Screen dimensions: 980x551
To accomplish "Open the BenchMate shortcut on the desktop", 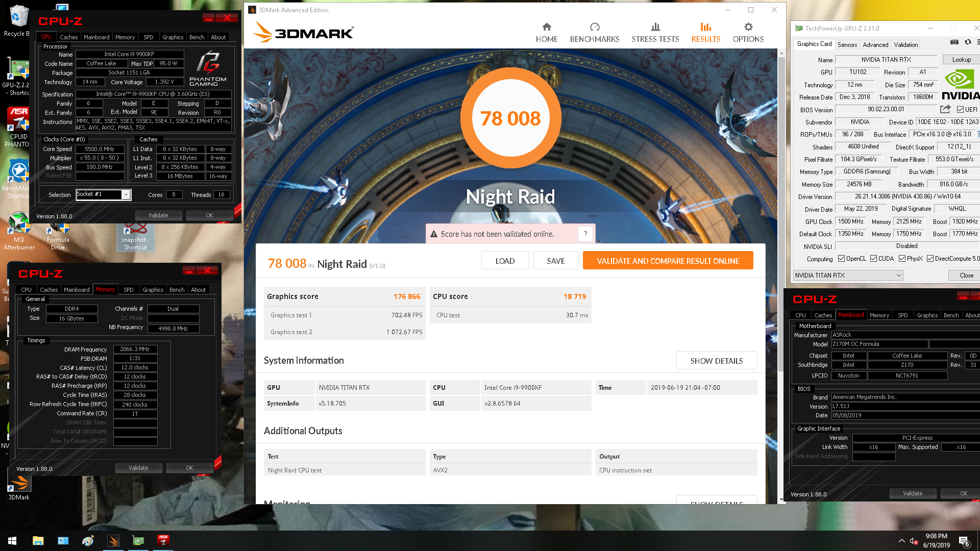I will 18,179.
